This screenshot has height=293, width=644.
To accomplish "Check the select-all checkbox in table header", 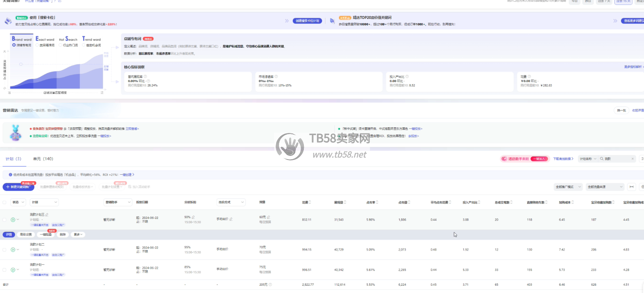I will [x=4, y=202].
